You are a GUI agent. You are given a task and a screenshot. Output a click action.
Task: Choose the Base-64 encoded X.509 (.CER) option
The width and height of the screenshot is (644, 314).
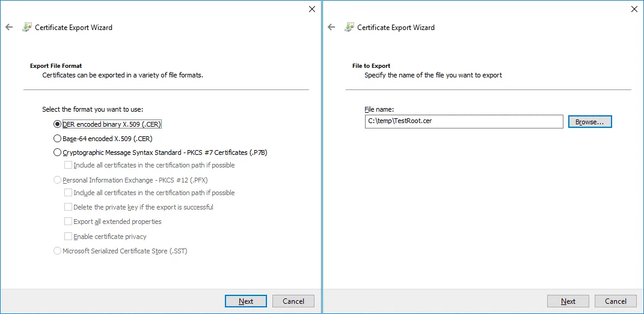tap(58, 139)
